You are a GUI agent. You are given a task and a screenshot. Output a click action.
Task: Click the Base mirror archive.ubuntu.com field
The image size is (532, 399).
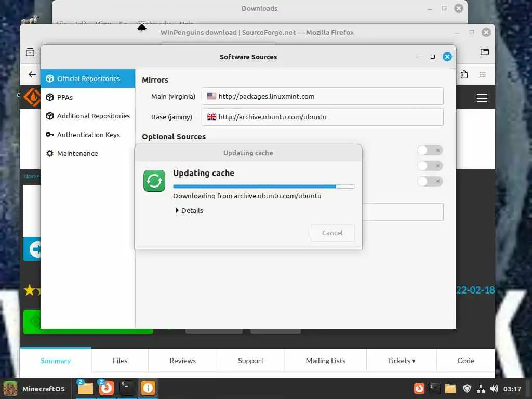[x=322, y=117]
